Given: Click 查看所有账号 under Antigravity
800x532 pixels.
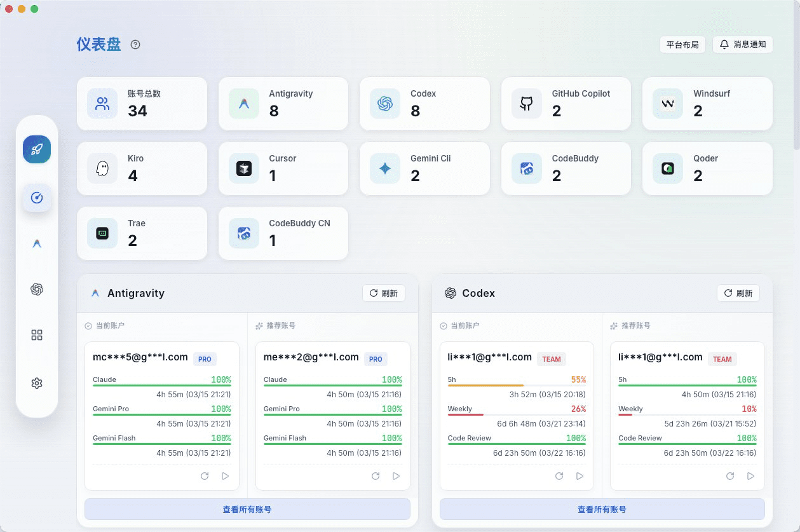Looking at the screenshot, I should click(247, 509).
